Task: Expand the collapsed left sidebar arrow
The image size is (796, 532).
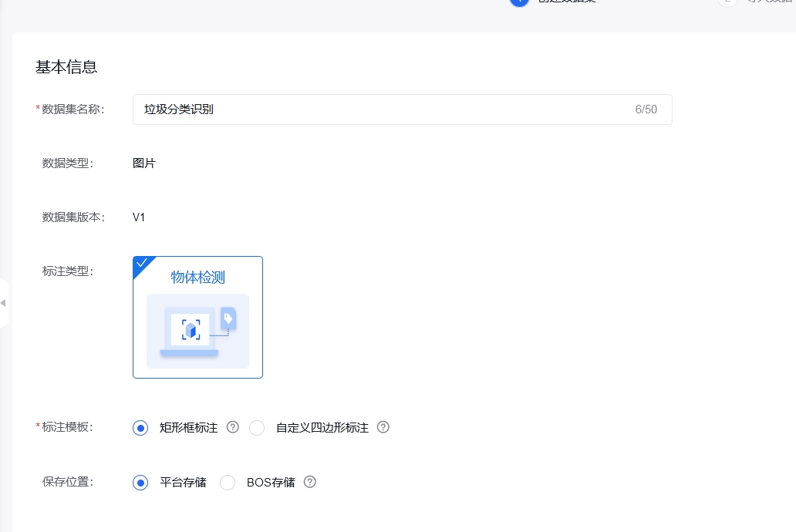Action: [x=4, y=303]
